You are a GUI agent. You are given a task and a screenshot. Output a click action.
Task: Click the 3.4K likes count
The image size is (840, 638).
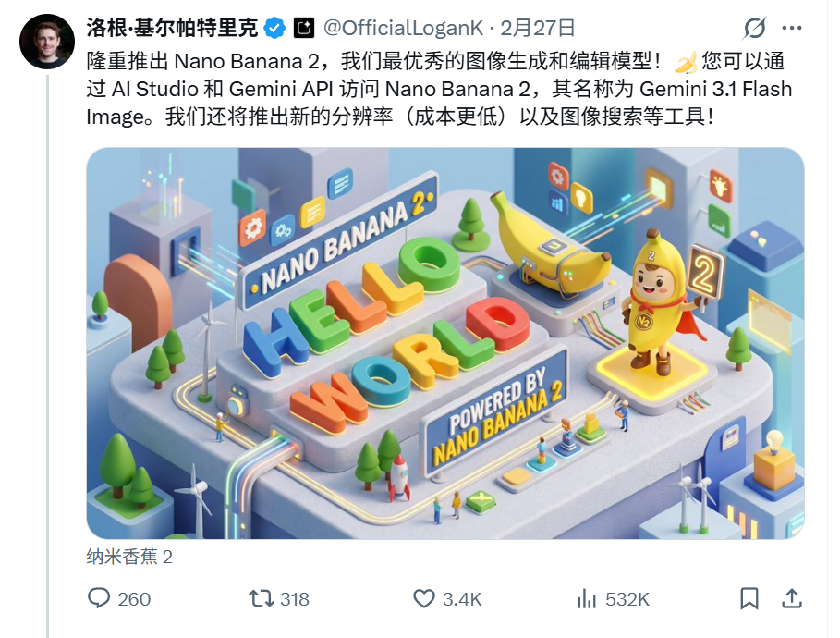point(462,599)
